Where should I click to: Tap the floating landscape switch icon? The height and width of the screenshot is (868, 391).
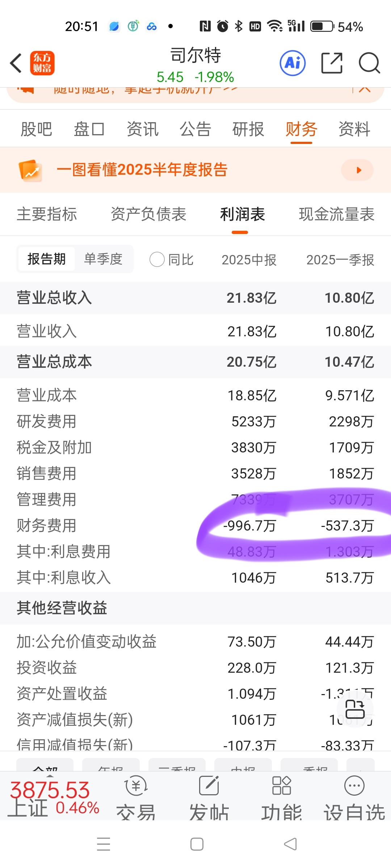pos(355,709)
